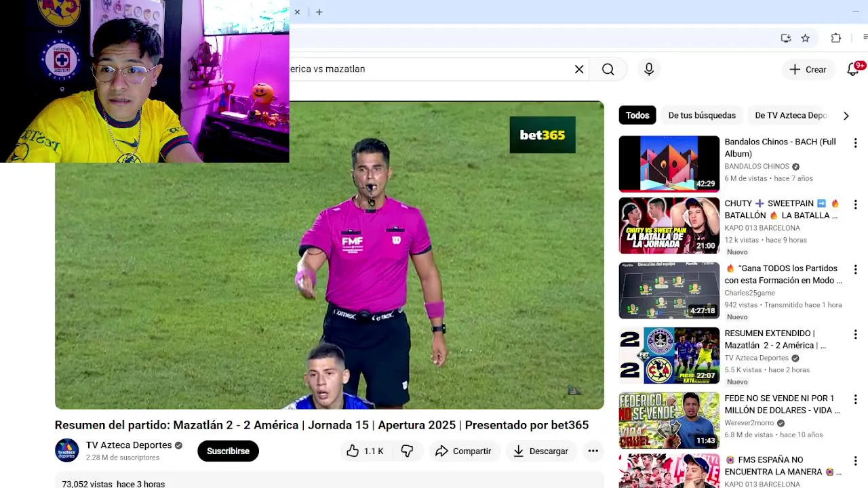Start voice search with the microphone icon

point(649,69)
